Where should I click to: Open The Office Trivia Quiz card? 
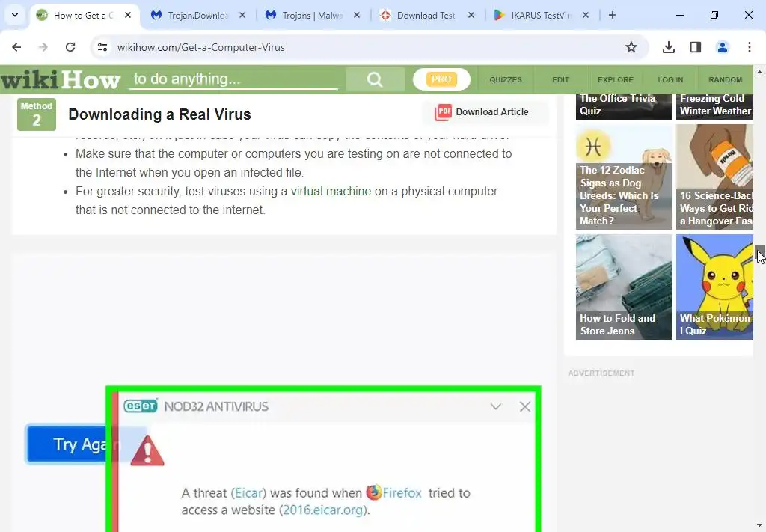[624, 106]
